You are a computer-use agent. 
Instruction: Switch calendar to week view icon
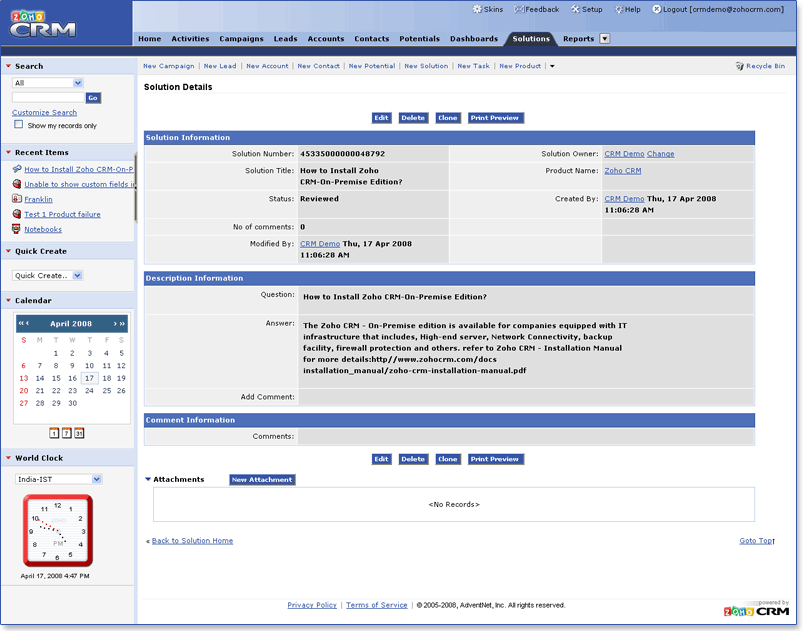click(66, 433)
